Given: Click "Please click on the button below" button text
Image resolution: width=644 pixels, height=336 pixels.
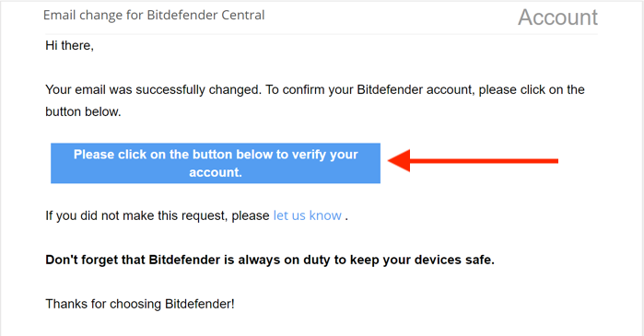Looking at the screenshot, I should [x=173, y=155].
